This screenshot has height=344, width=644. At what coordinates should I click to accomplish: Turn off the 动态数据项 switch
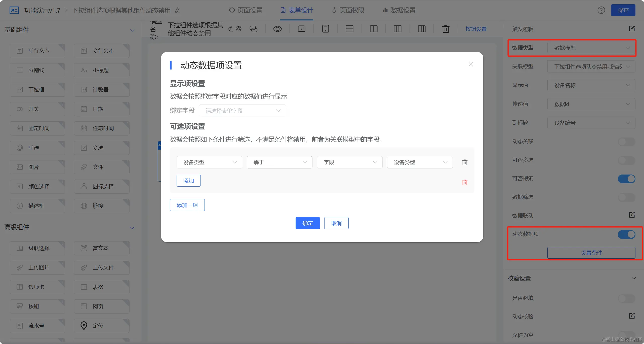click(626, 234)
